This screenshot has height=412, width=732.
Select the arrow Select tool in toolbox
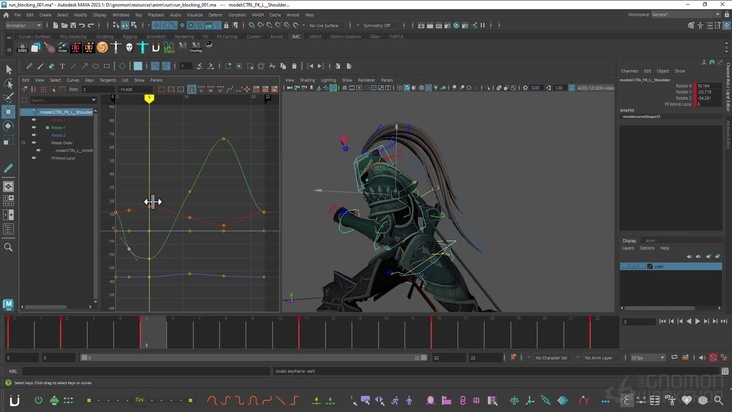[x=9, y=69]
